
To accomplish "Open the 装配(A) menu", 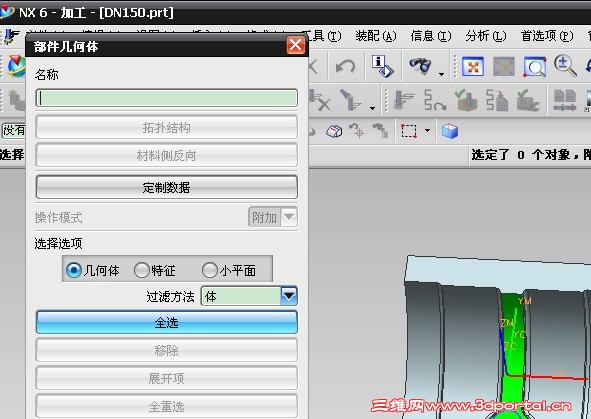I will click(x=375, y=36).
